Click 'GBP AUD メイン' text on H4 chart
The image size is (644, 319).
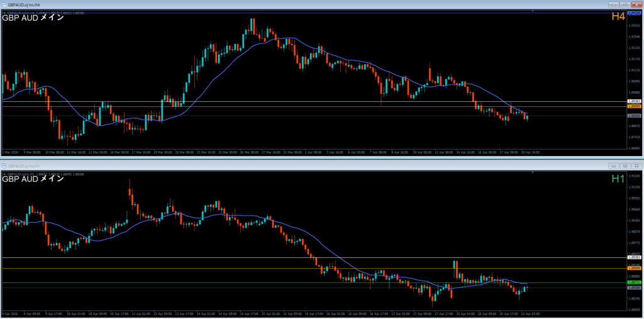point(33,18)
